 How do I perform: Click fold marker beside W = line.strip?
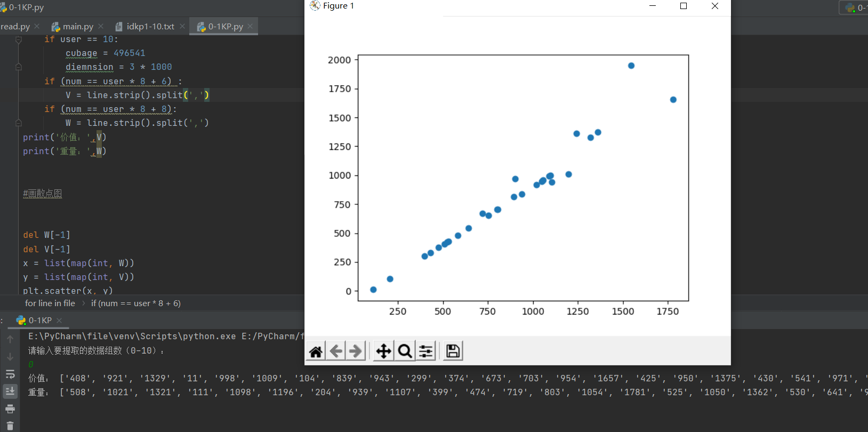click(19, 123)
